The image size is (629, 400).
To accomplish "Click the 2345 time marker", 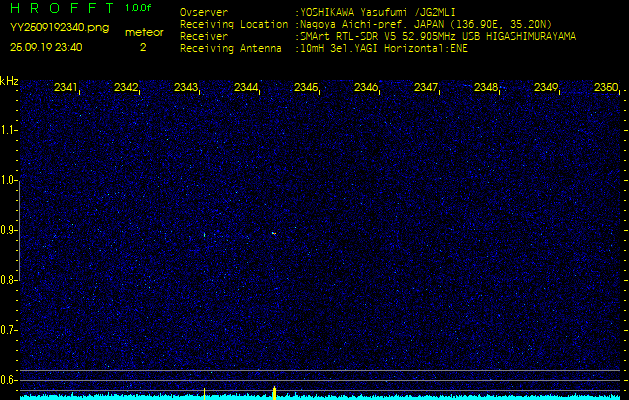I will click(306, 88).
